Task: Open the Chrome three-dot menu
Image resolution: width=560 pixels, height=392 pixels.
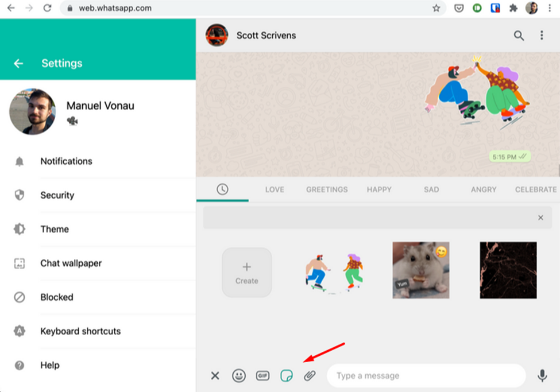Action: (x=550, y=8)
